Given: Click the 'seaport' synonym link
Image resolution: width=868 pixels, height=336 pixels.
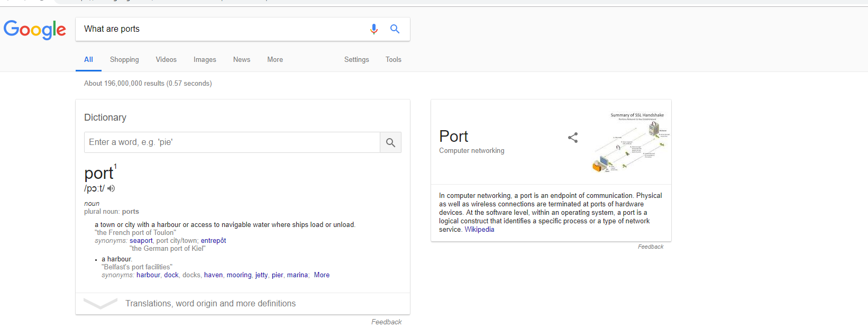Looking at the screenshot, I should tap(141, 241).
